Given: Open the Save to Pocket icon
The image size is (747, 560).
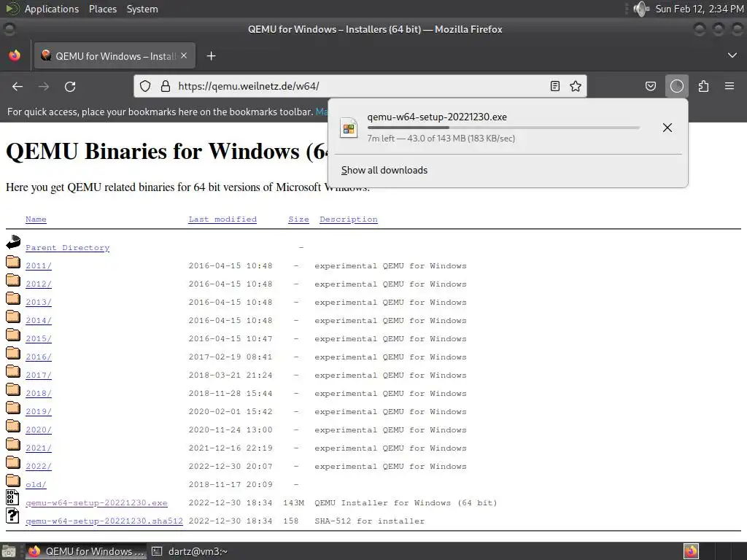Looking at the screenshot, I should pos(650,86).
